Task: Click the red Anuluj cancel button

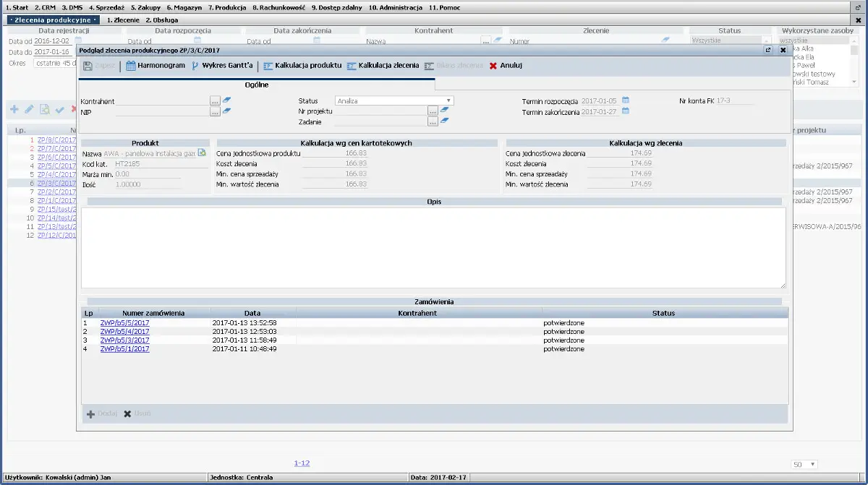Action: (506, 66)
